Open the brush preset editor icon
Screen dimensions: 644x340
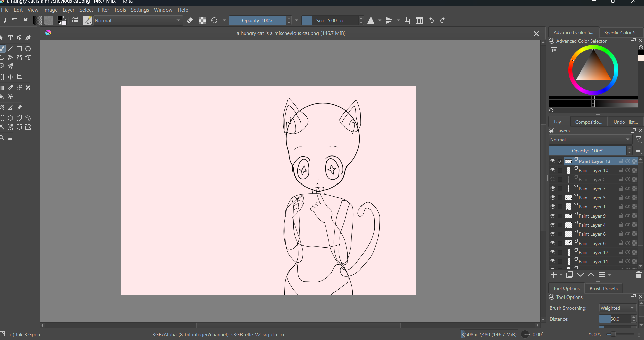tap(87, 20)
